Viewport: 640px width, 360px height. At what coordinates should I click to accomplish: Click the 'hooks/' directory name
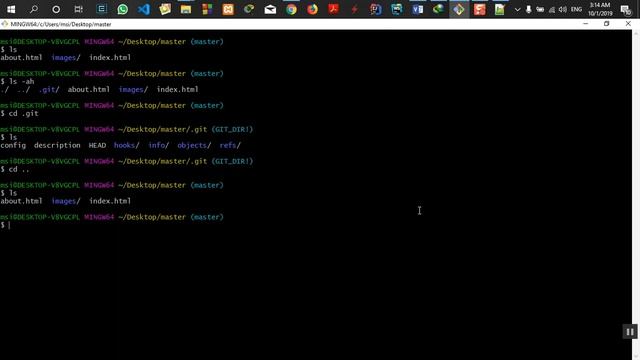pos(127,145)
